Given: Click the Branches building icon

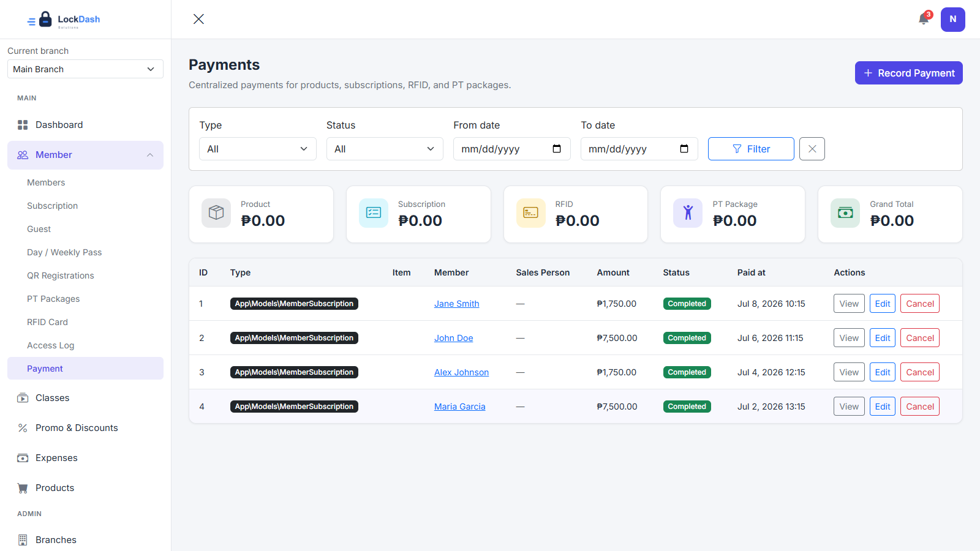Looking at the screenshot, I should click(23, 540).
